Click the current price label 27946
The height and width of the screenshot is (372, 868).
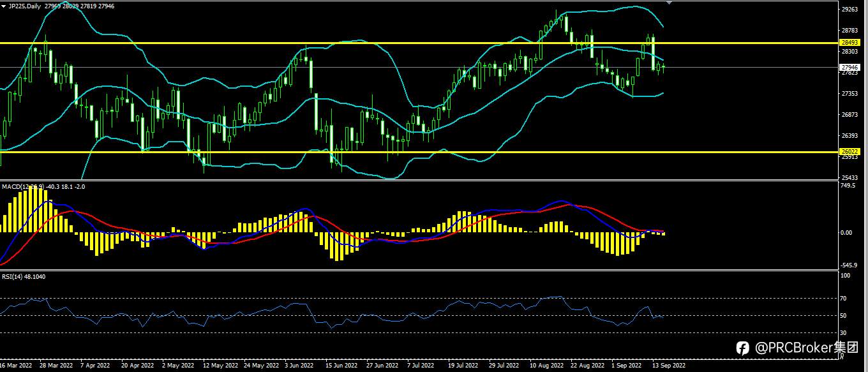[x=849, y=67]
